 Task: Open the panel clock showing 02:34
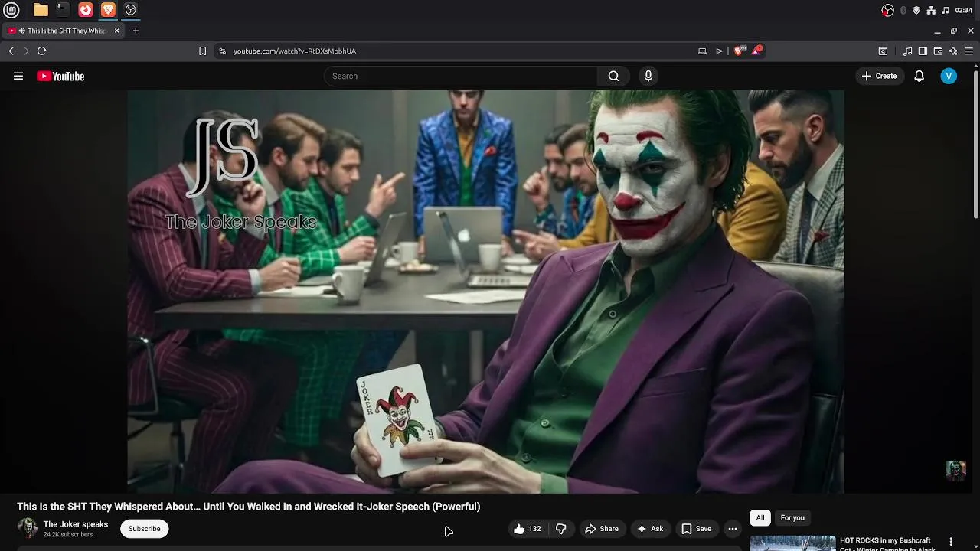pyautogui.click(x=963, y=10)
